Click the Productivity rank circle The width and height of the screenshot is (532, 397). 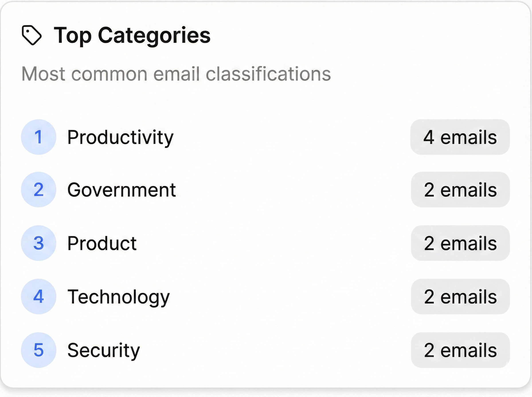(39, 137)
